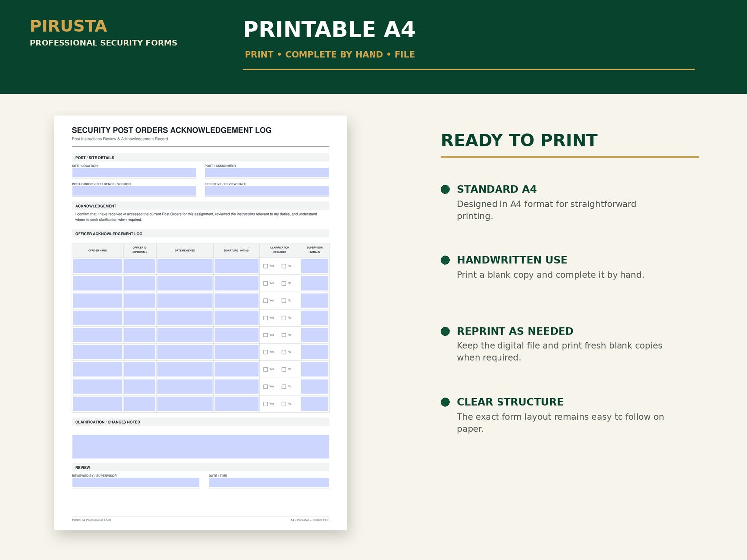Viewport: 747px width, 560px height.
Task: Click Post Orders Reference / Version field
Action: point(134,191)
